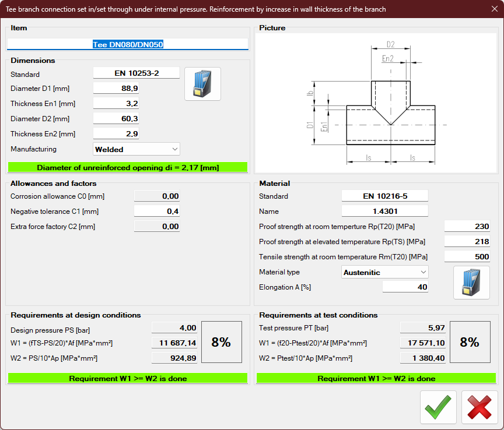Select the Diameter D1 input field
Viewport: 504px width, 430px height.
point(116,89)
